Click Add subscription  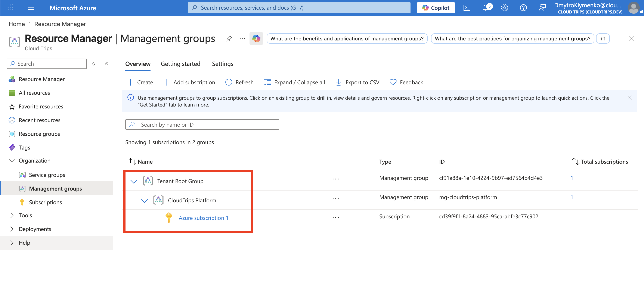pyautogui.click(x=189, y=82)
